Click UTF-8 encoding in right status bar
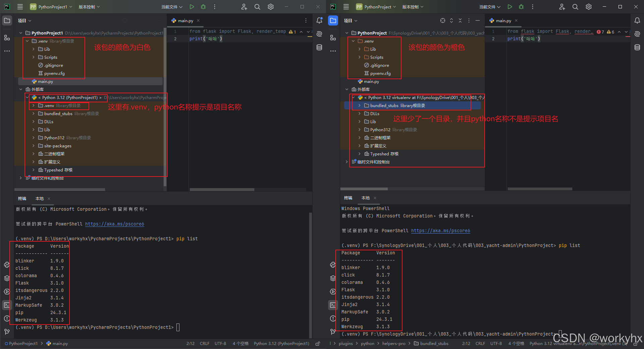 pyautogui.click(x=496, y=344)
